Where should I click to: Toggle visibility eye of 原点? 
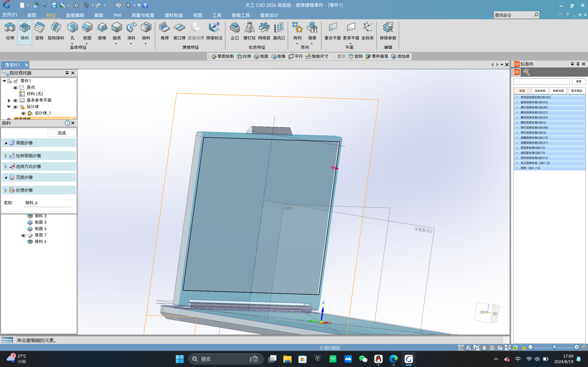(x=15, y=88)
